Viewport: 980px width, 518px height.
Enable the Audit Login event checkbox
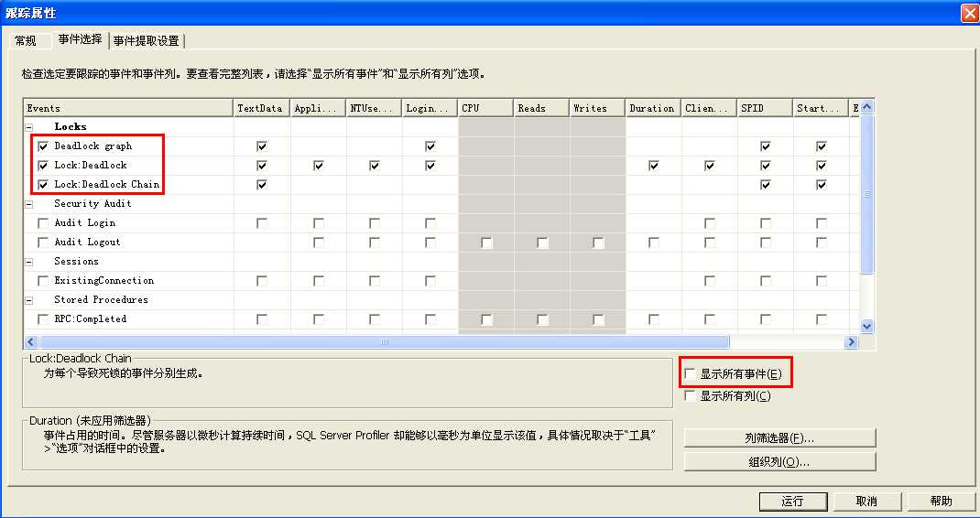pos(43,223)
